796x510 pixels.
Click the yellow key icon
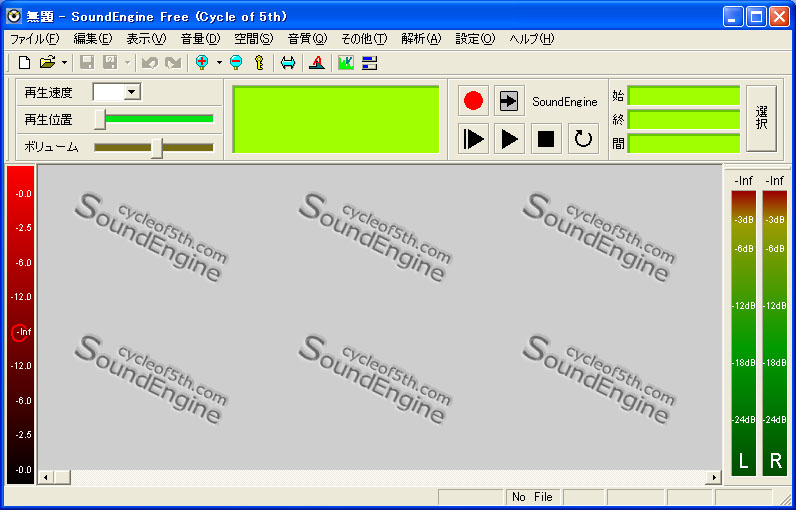click(x=259, y=63)
